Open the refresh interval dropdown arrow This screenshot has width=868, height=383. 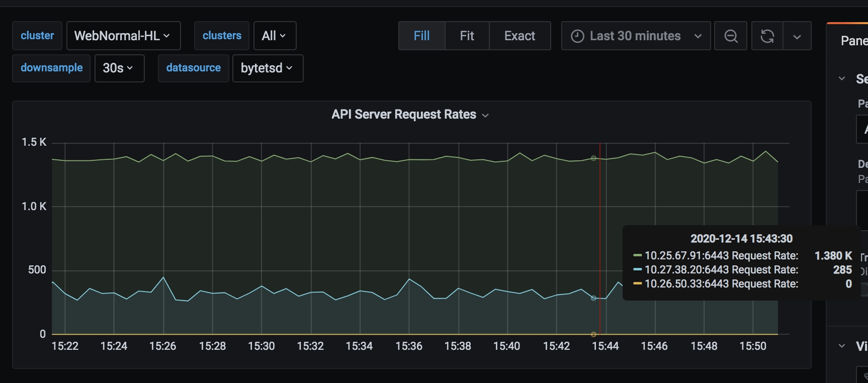pos(797,36)
